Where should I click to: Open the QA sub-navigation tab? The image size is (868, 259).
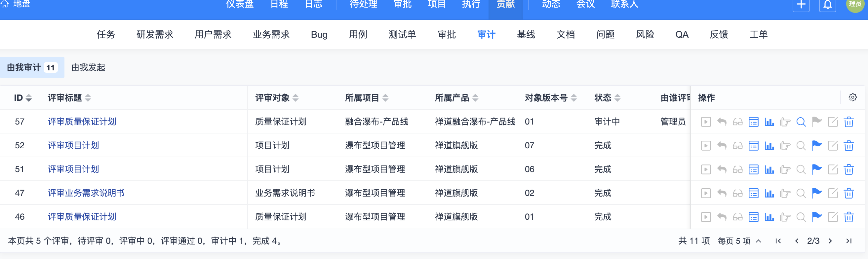click(682, 34)
